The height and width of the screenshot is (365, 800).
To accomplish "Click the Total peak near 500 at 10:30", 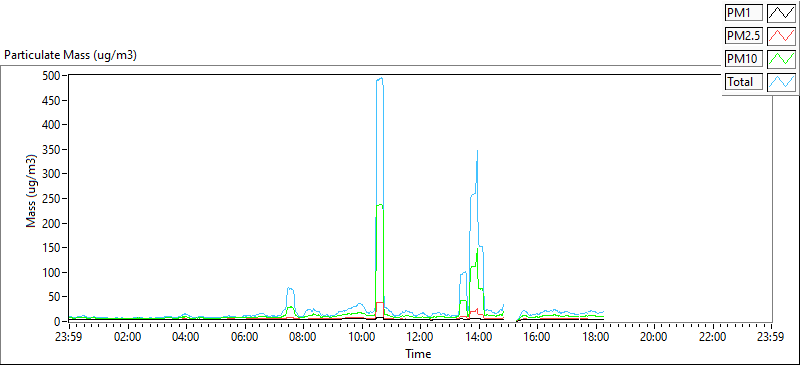I will 380,79.
